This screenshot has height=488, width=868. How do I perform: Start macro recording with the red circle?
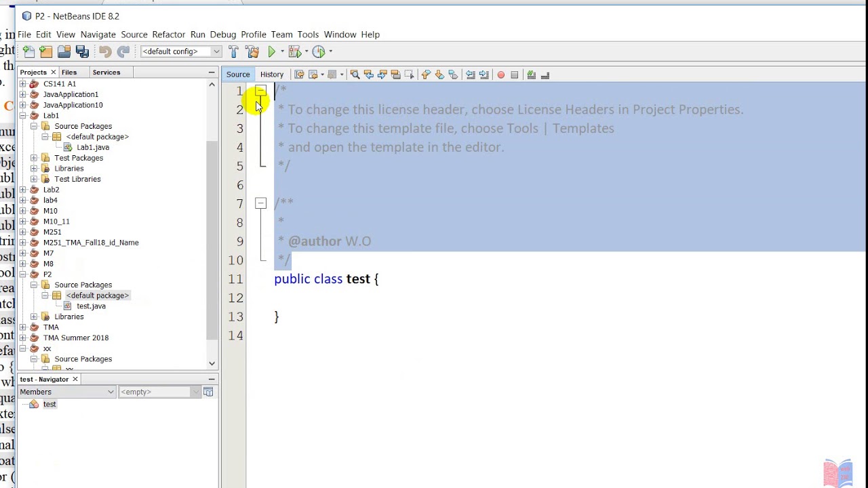coord(500,75)
